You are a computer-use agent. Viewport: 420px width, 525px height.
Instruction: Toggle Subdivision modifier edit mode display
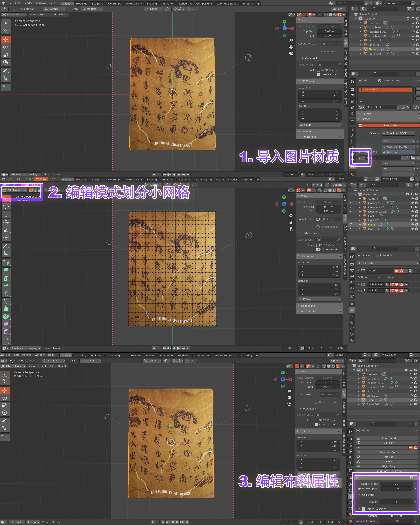392,284
